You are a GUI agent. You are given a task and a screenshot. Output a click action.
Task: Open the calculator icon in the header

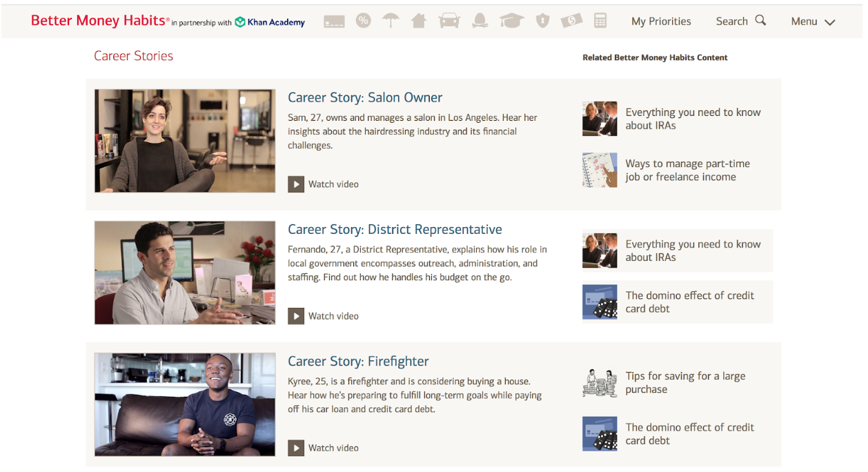600,21
